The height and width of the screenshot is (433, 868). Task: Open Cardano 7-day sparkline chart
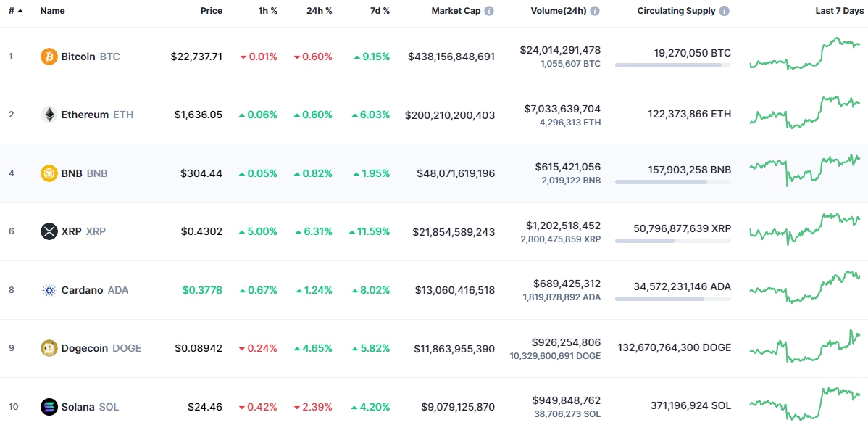805,287
